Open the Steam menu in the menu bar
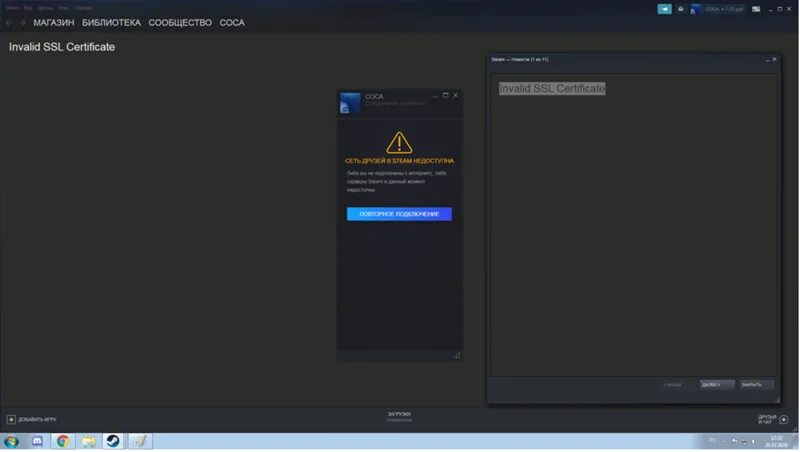The width and height of the screenshot is (800, 452). (x=12, y=8)
